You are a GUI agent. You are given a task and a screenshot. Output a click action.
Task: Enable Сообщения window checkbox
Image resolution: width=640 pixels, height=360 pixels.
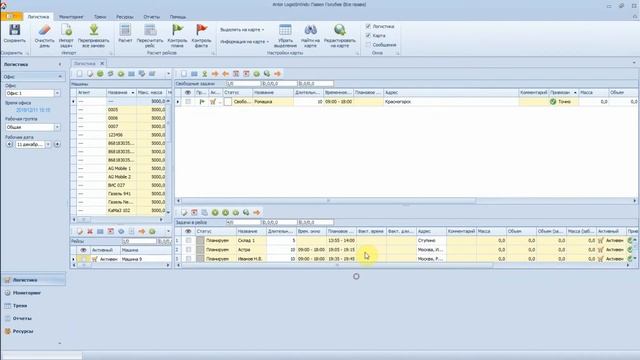click(368, 45)
